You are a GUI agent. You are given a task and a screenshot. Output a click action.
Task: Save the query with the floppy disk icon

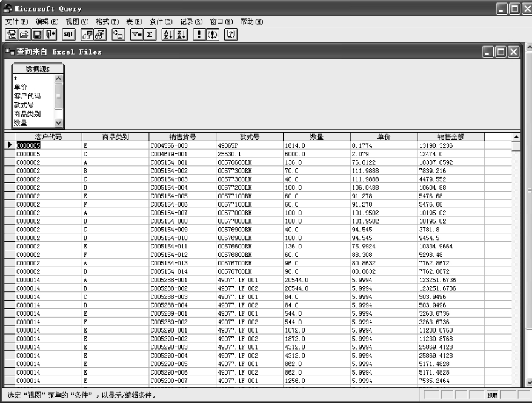(x=38, y=35)
